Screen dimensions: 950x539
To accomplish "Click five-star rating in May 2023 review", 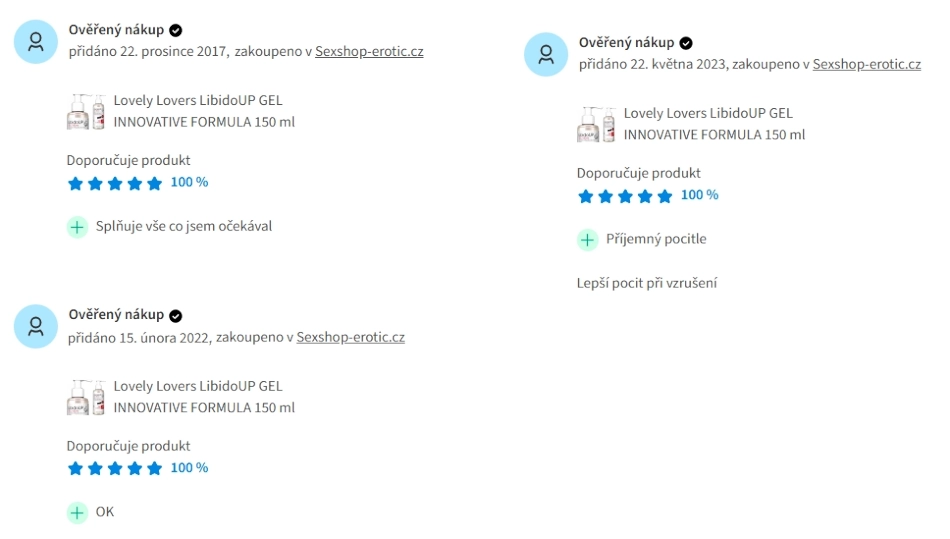I will pos(625,196).
